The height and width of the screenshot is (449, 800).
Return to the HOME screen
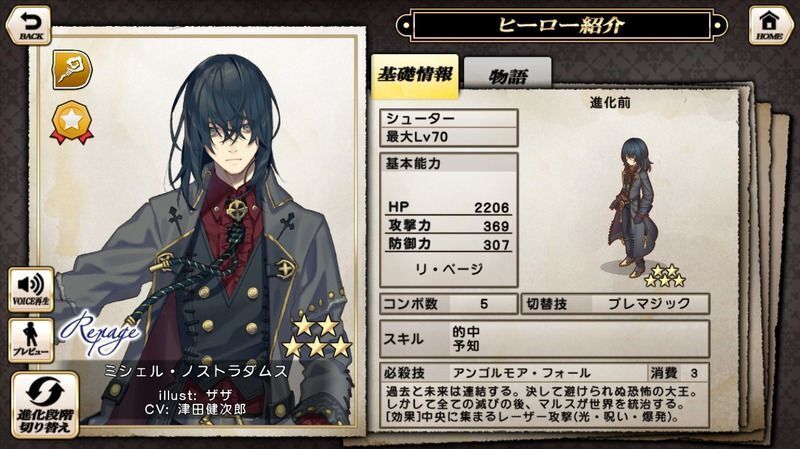click(769, 25)
